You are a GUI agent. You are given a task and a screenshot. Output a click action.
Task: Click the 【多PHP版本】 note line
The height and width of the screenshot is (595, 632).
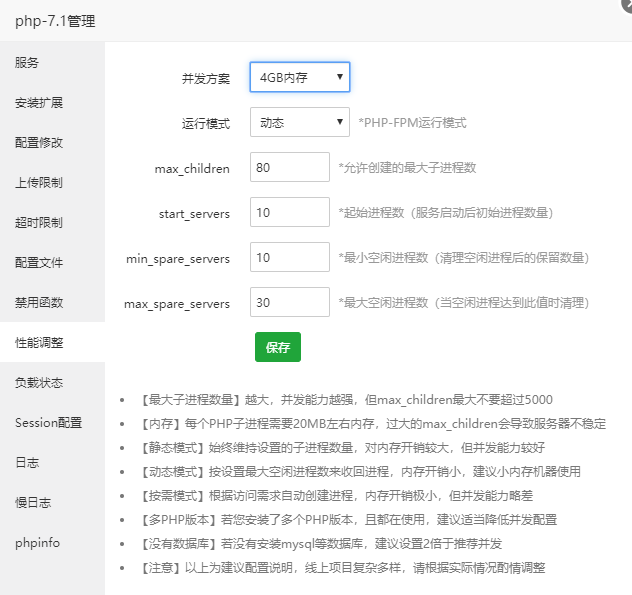pos(348,520)
